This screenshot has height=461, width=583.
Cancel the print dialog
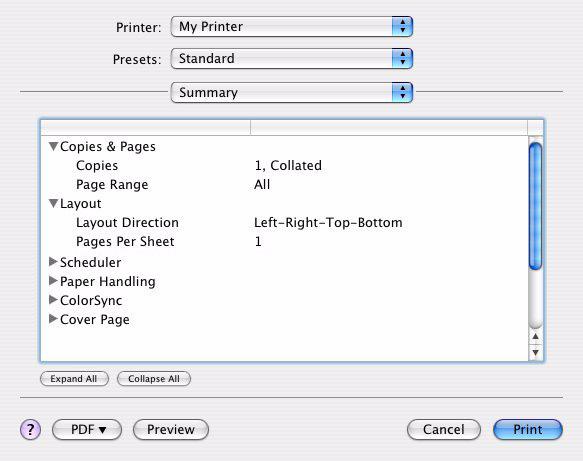444,430
